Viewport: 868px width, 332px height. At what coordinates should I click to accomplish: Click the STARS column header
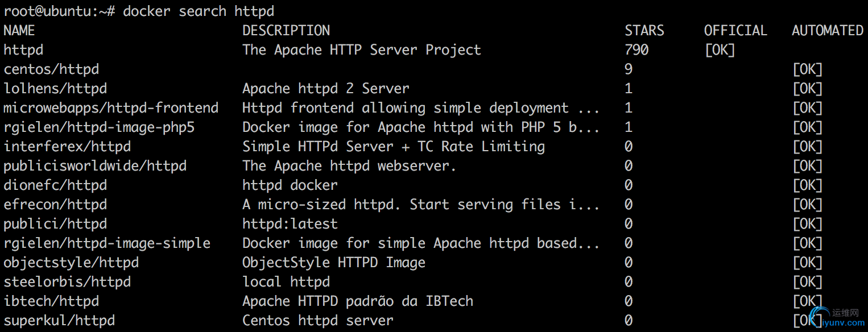point(644,31)
